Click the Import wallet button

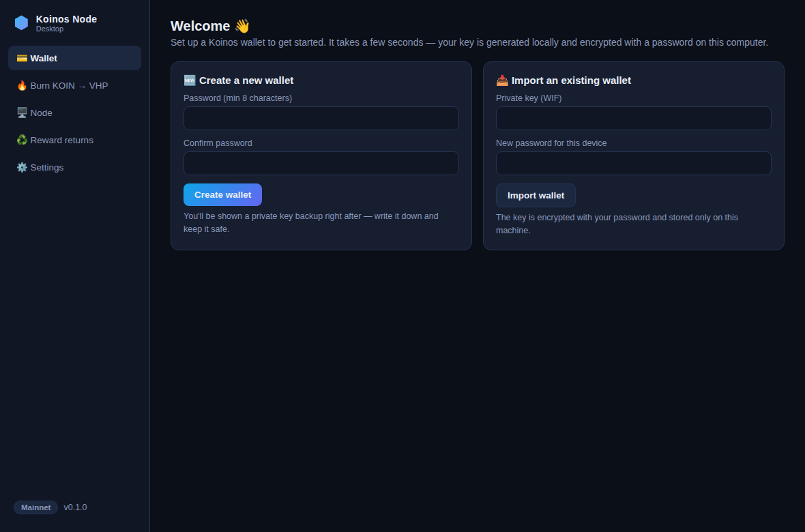tap(536, 195)
